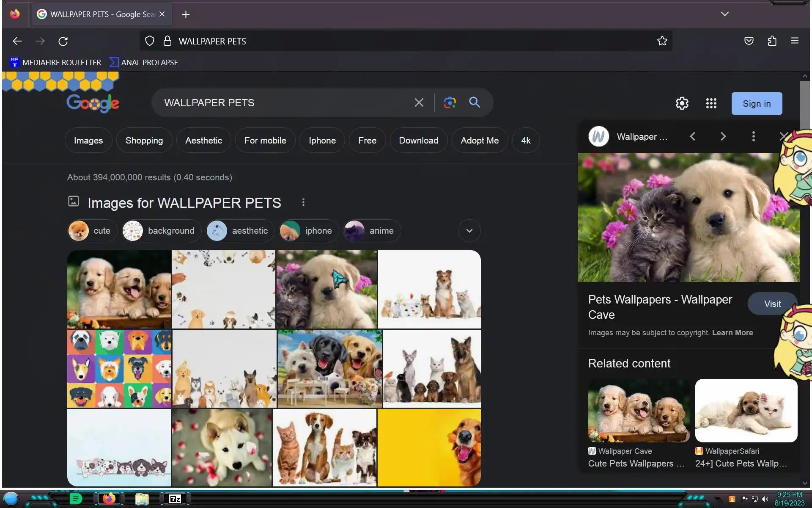Select the Aesthetic filter chip

coord(203,141)
